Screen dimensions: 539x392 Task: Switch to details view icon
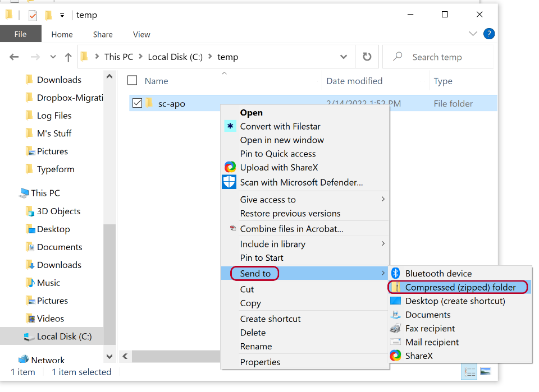471,372
